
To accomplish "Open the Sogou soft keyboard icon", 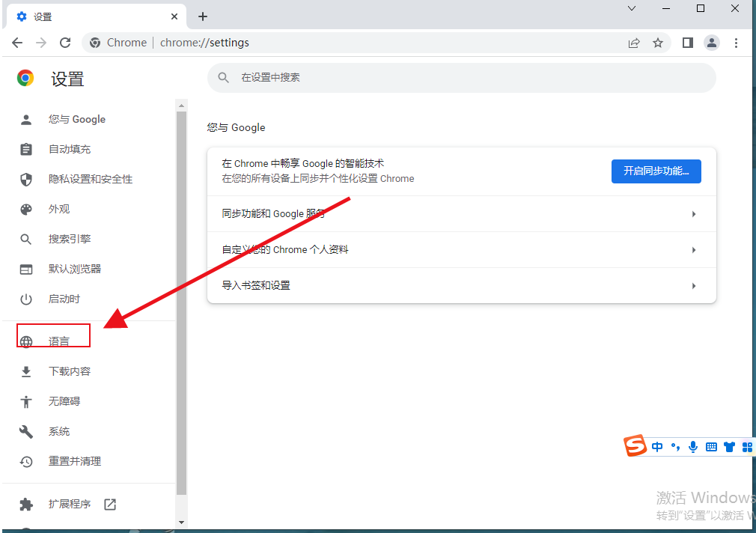I will click(711, 447).
